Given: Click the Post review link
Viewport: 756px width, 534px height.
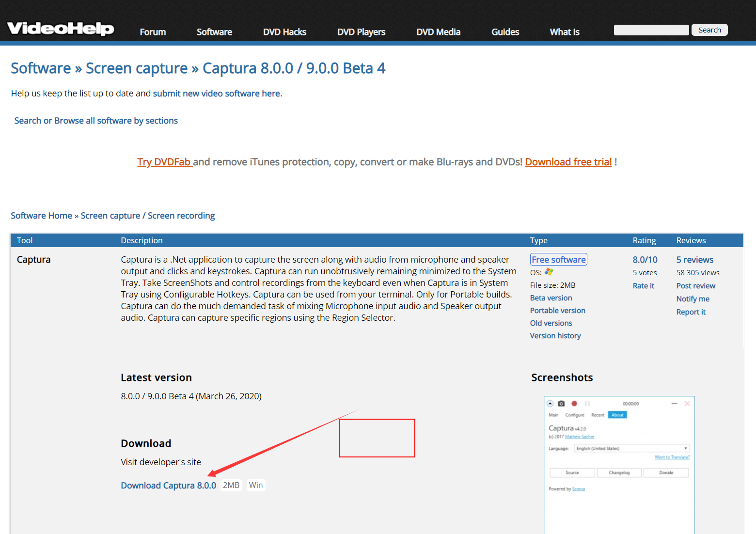Looking at the screenshot, I should [695, 285].
